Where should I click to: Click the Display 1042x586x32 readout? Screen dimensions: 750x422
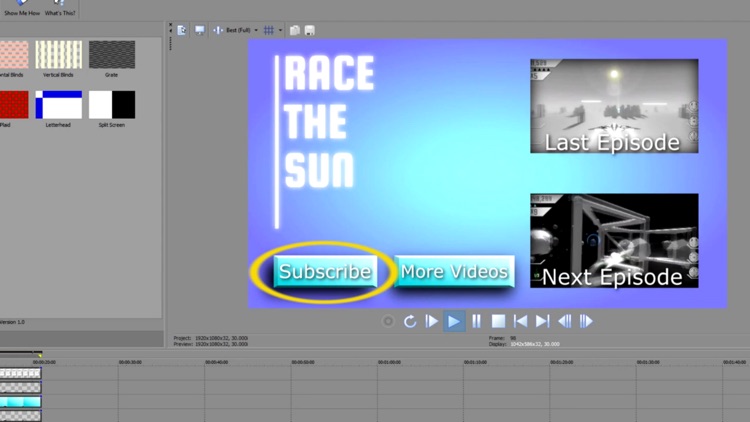(524, 344)
